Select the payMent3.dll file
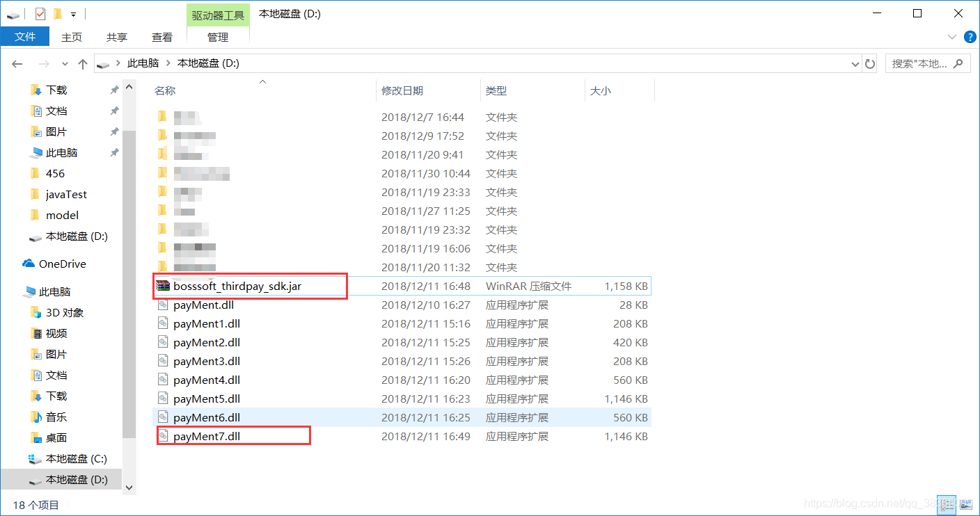Viewport: 980px width, 516px height. coord(207,361)
